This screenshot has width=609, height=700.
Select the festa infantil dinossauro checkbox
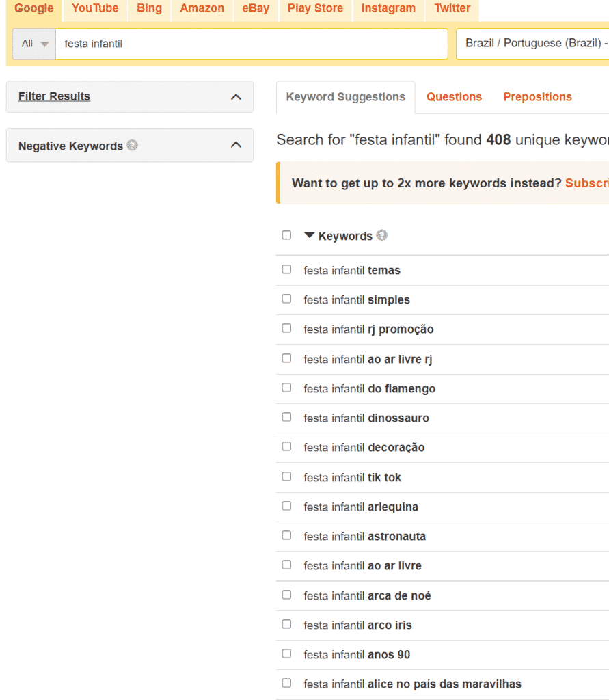[286, 418]
